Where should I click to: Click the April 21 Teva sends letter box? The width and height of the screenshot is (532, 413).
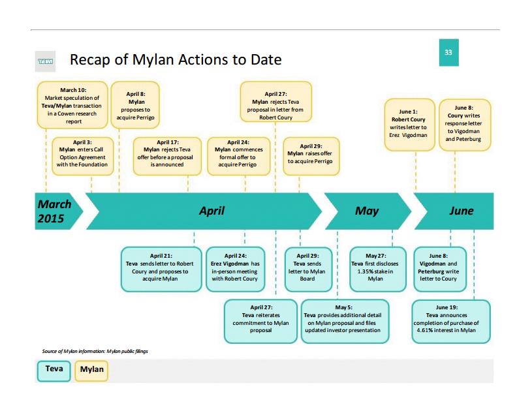point(161,268)
